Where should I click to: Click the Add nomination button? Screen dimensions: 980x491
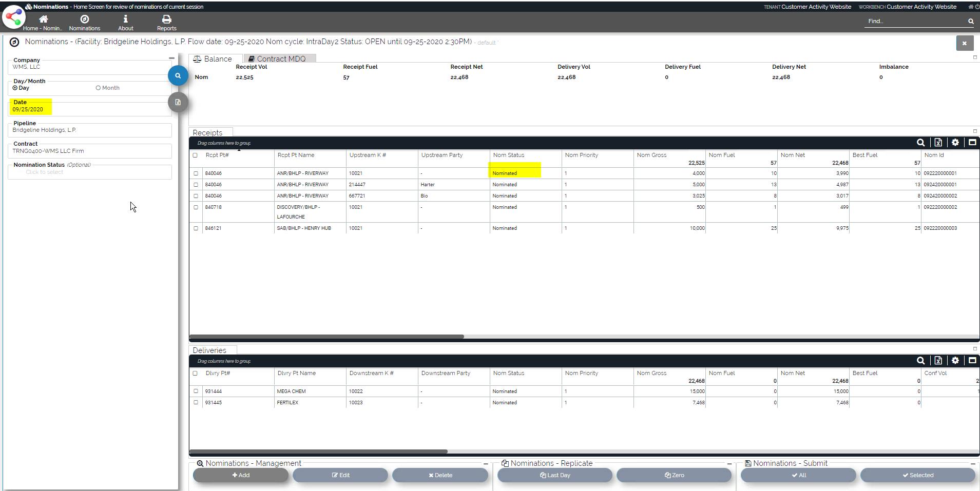tap(240, 475)
